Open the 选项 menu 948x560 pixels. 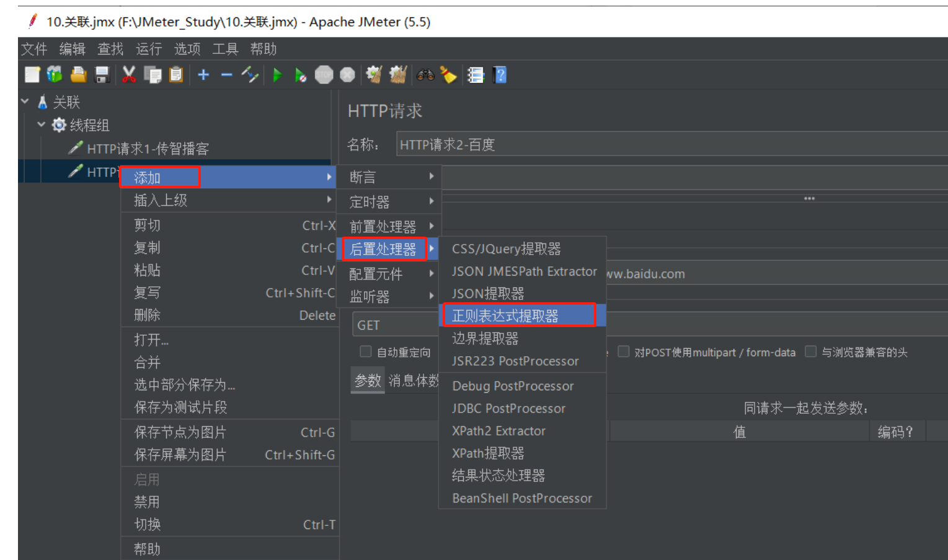point(187,49)
